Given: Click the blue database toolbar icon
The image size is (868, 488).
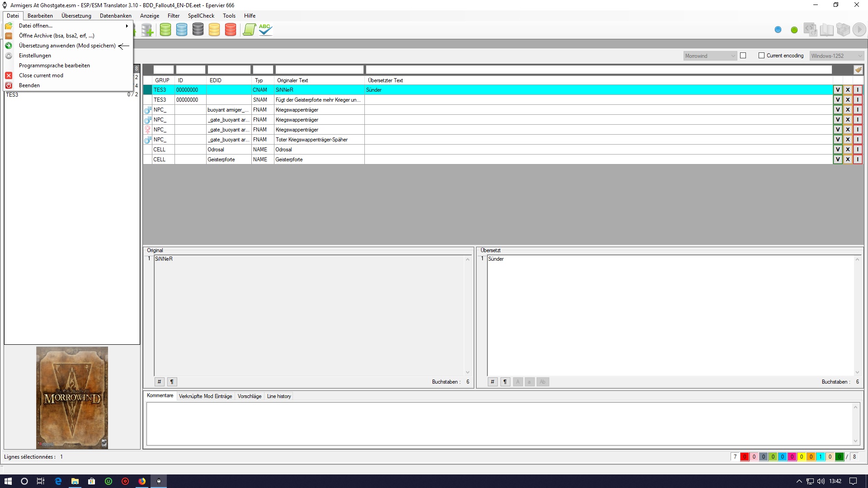Looking at the screenshot, I should (182, 30).
